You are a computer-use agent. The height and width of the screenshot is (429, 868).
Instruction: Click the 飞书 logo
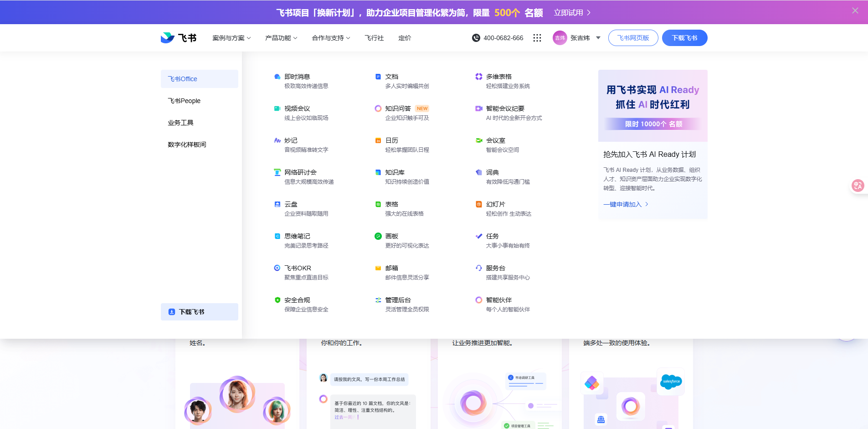click(x=179, y=38)
